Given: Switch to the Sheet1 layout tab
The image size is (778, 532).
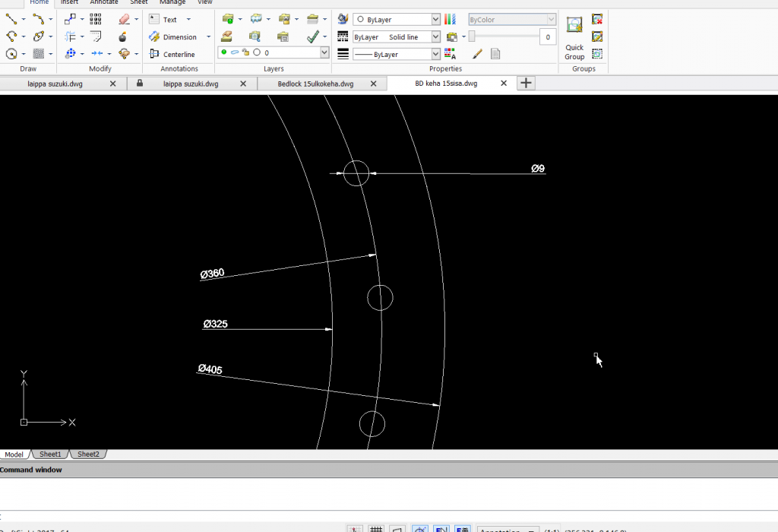Looking at the screenshot, I should (50, 454).
